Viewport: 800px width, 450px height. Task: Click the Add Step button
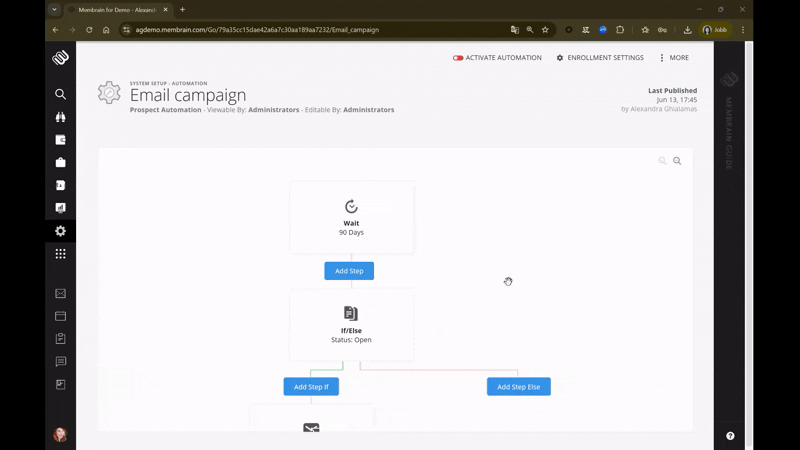coord(349,271)
